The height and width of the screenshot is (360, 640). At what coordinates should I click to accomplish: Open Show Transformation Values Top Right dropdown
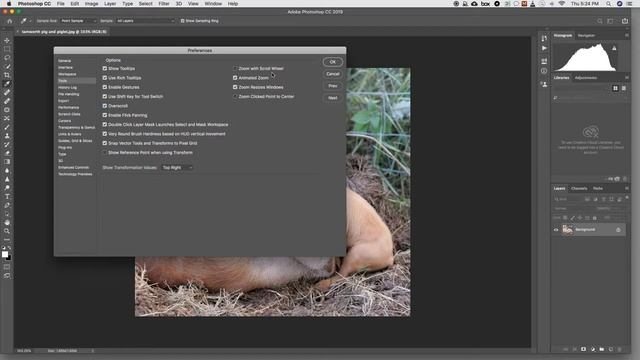[x=177, y=168]
